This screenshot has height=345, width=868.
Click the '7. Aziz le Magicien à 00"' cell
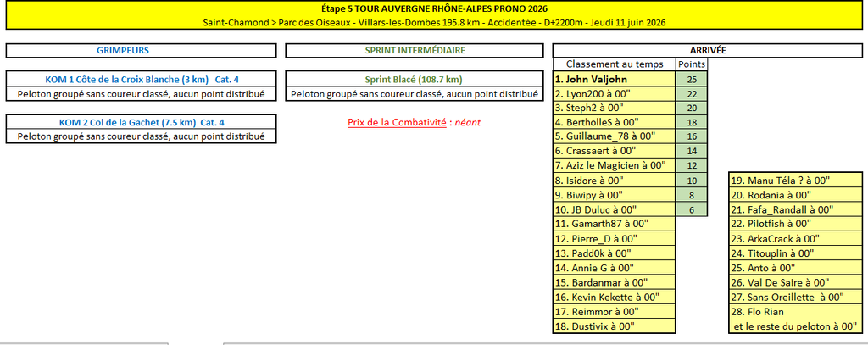615,165
